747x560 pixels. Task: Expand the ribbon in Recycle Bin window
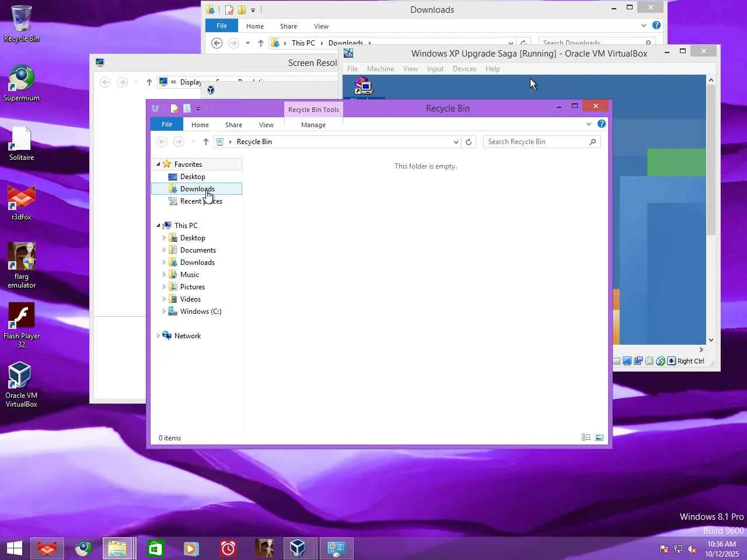[589, 124]
